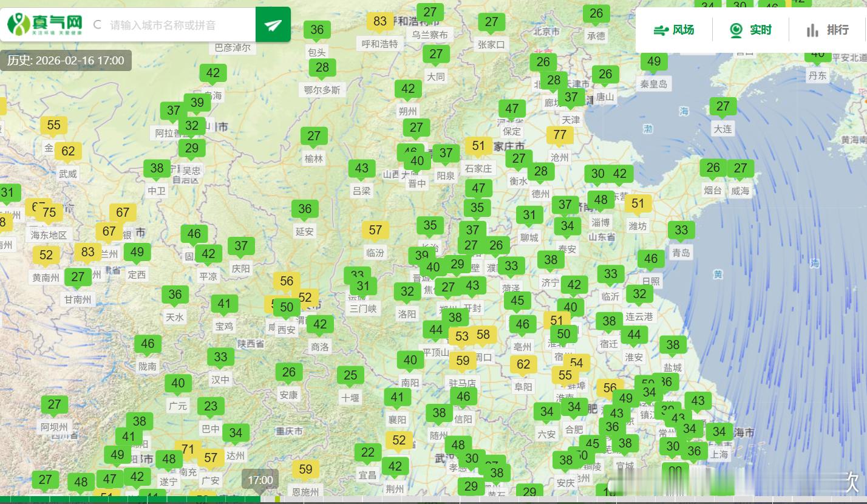The image size is (867, 504).
Task: Open the 洛阳 marker showing 32
Action: click(x=407, y=293)
